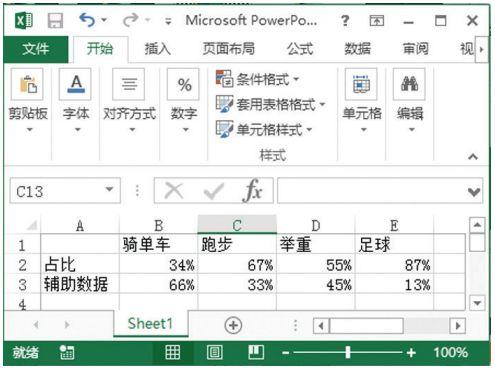Click the formula Cancel X button

pyautogui.click(x=174, y=191)
